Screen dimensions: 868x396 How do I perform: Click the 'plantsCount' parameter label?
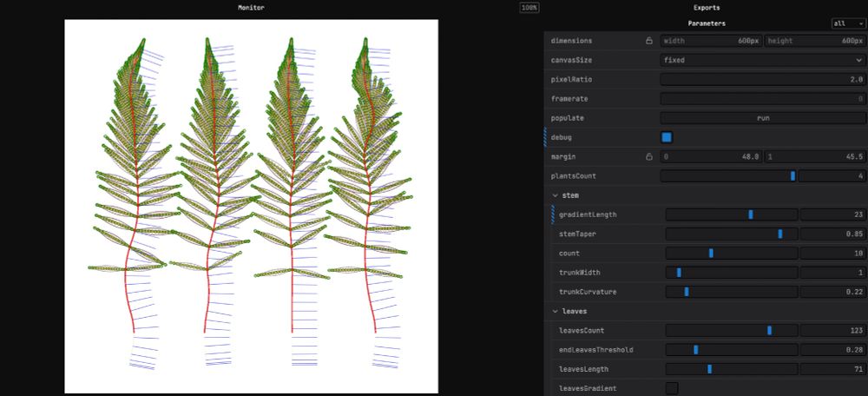(574, 176)
